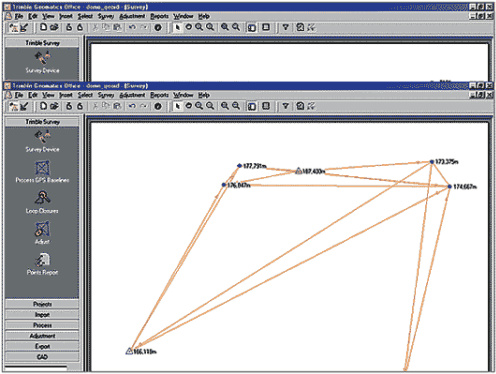Open View menu in front window

pyautogui.click(x=48, y=95)
